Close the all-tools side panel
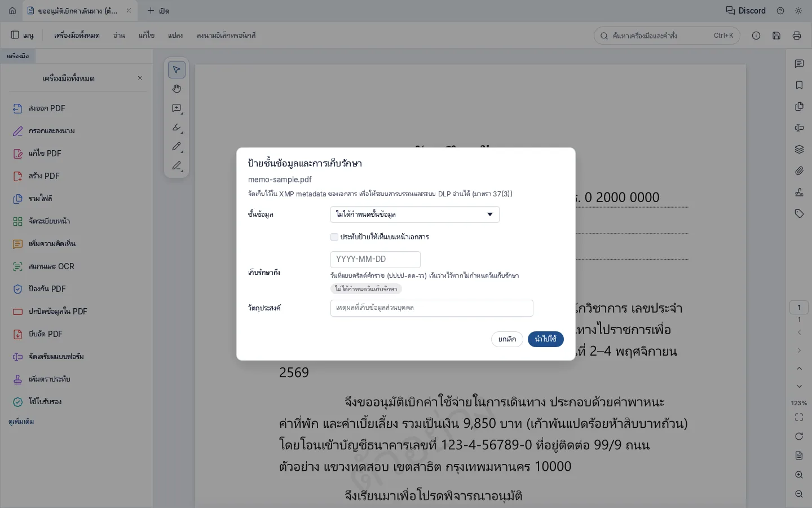This screenshot has width=812, height=508. tap(140, 78)
